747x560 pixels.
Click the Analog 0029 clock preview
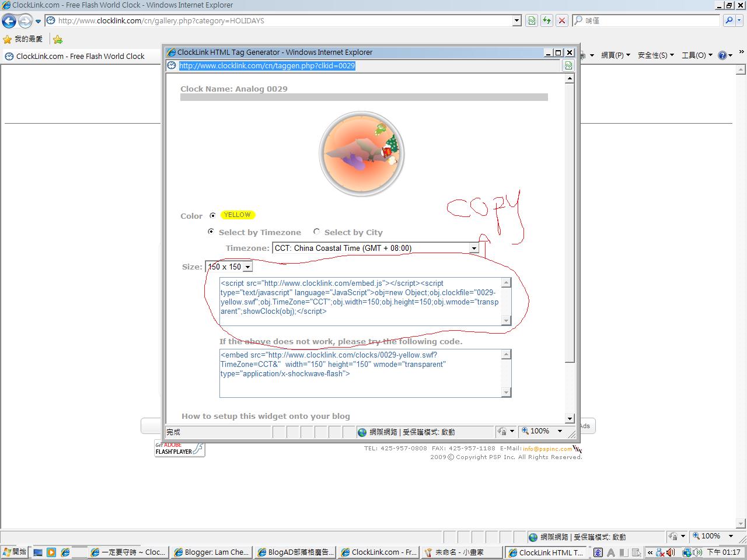pos(362,154)
